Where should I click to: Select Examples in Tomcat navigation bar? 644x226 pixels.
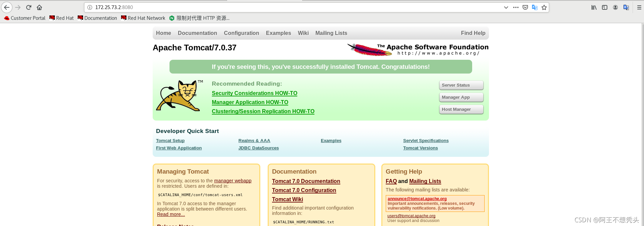tap(278, 33)
